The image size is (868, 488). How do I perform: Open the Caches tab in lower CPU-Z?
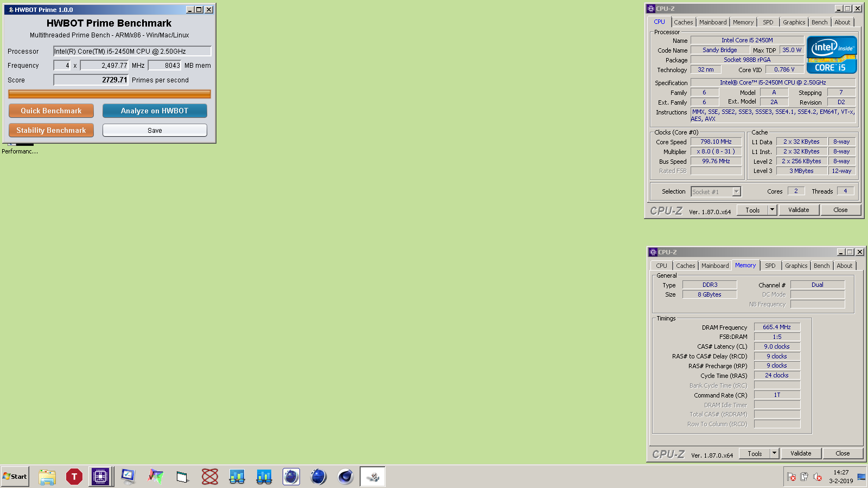click(x=686, y=266)
